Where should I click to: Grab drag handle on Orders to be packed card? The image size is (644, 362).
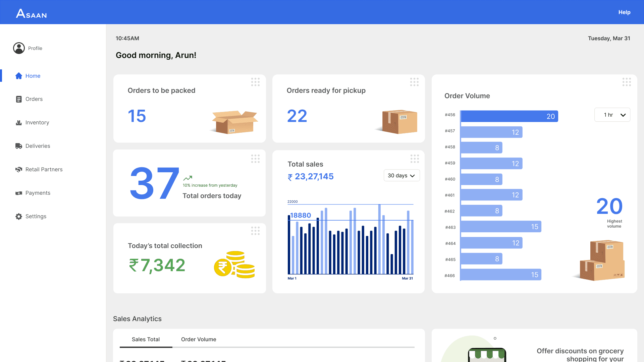tap(255, 82)
